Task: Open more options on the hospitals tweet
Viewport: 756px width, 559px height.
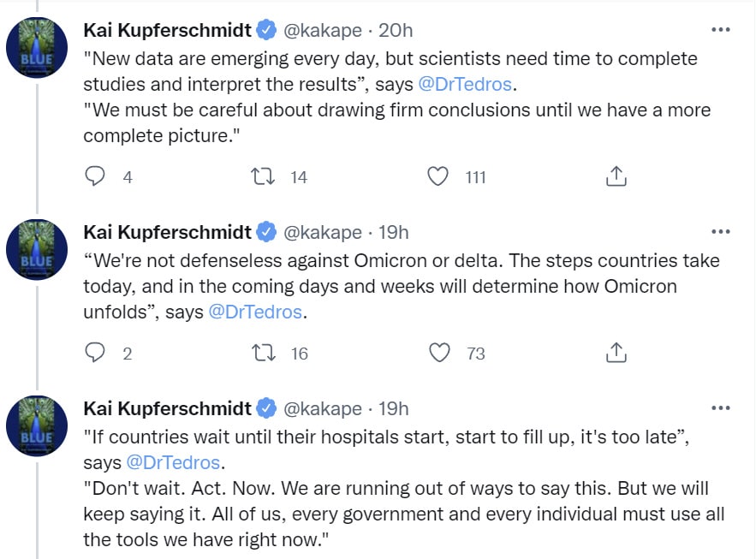Action: tap(721, 408)
